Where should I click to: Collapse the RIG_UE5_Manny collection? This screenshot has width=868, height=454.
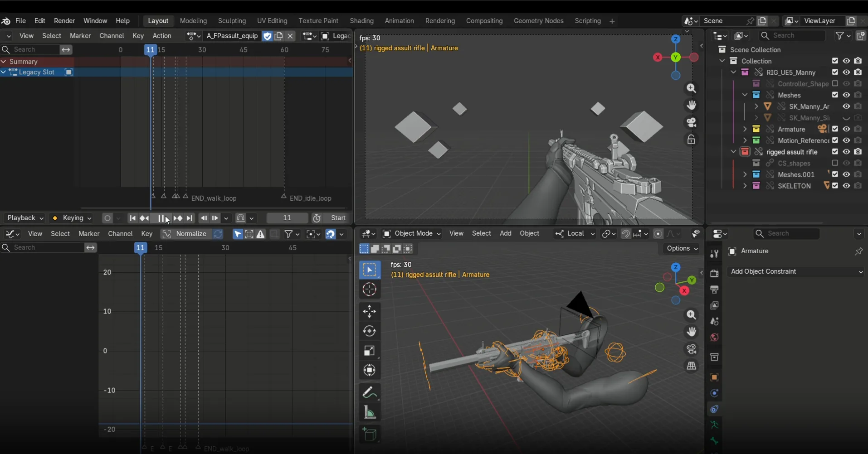(733, 72)
